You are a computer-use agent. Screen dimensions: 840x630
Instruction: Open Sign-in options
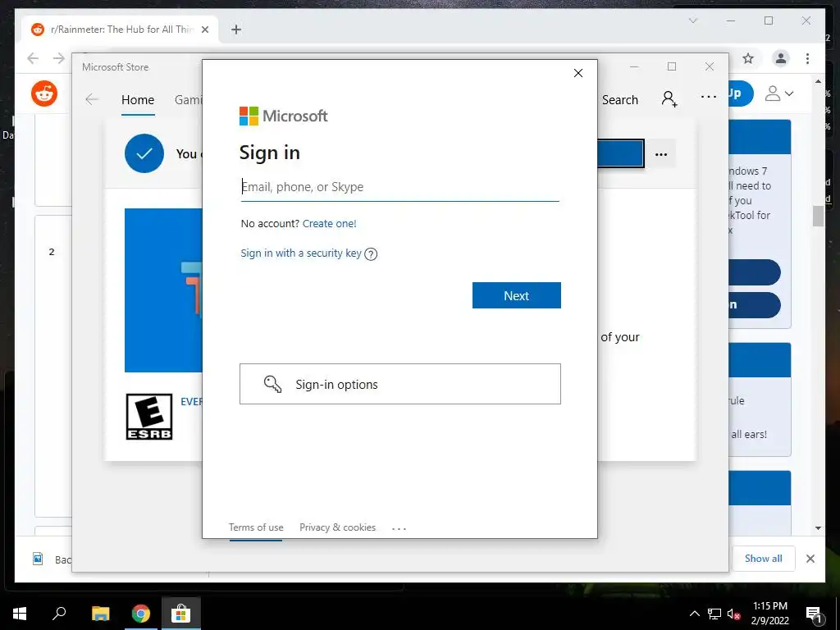[x=400, y=384]
